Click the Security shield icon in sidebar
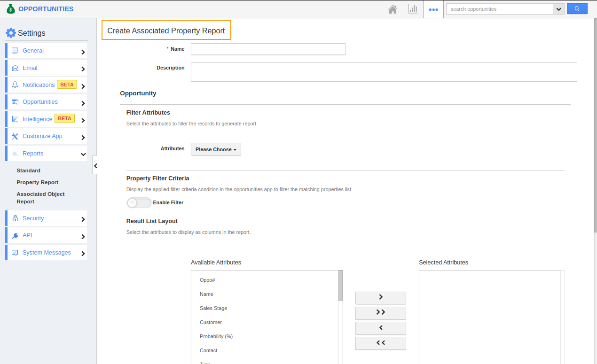The image size is (597, 364). [x=15, y=218]
